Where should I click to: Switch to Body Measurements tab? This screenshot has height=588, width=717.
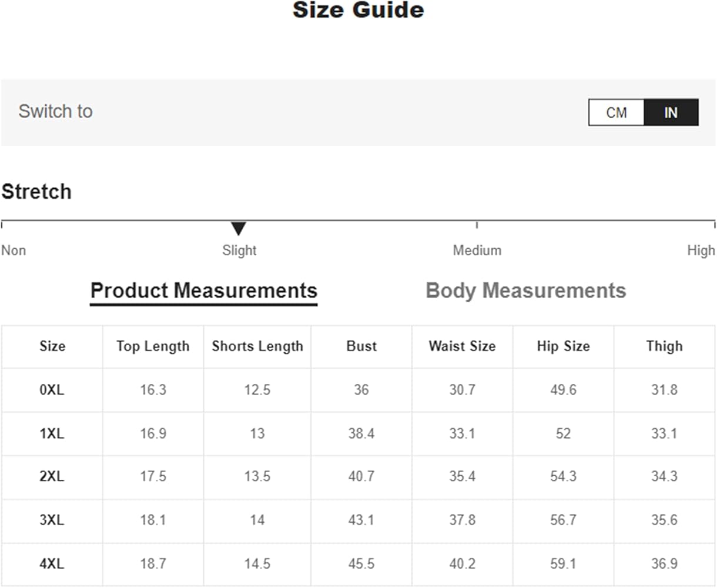[525, 291]
